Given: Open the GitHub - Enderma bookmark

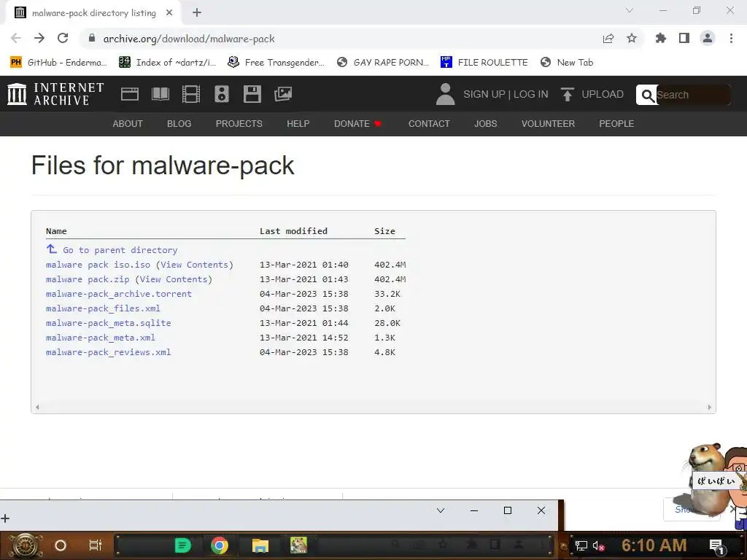Looking at the screenshot, I should point(58,63).
